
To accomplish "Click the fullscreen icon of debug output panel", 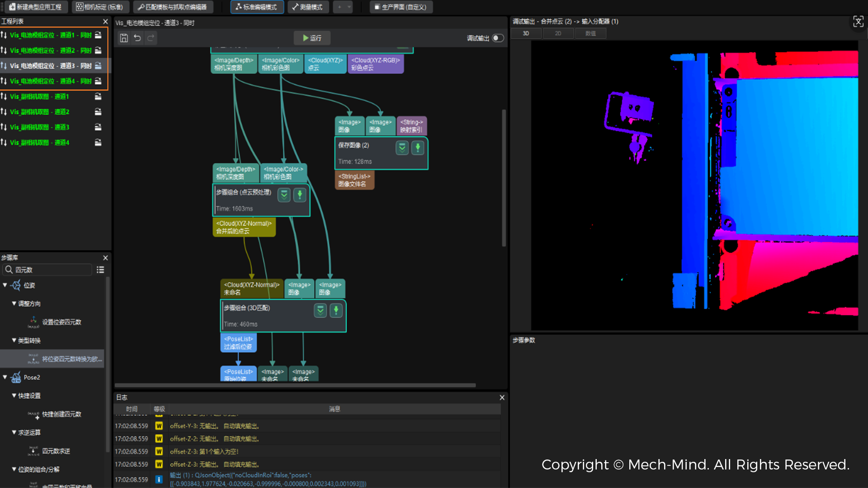I will tap(858, 21).
